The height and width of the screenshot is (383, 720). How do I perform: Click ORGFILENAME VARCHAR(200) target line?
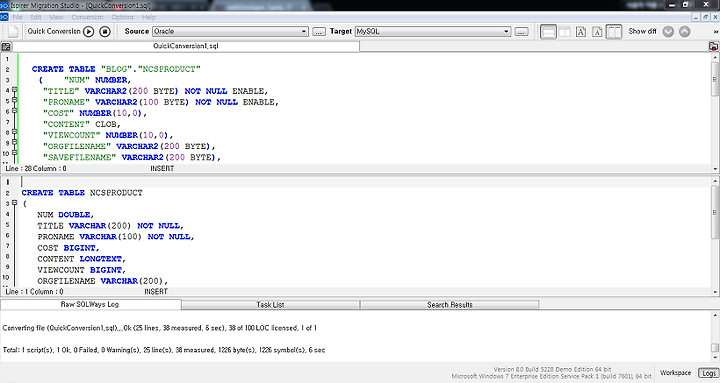[103, 281]
